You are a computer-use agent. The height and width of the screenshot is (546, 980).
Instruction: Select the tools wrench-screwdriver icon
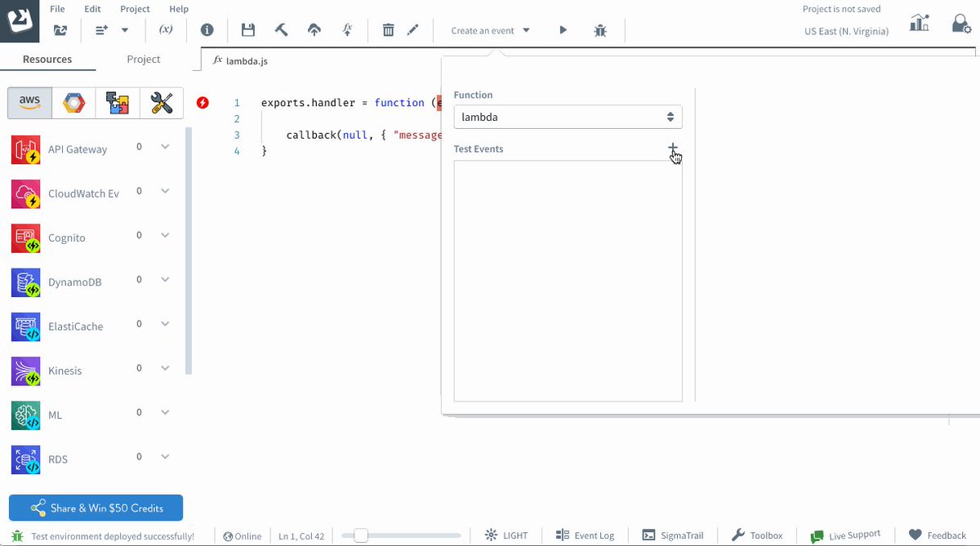click(162, 103)
